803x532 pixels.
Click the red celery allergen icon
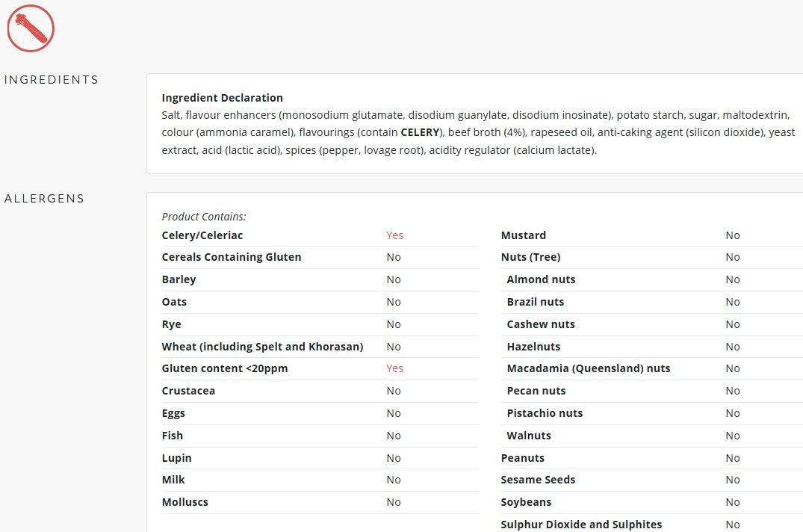point(31,28)
